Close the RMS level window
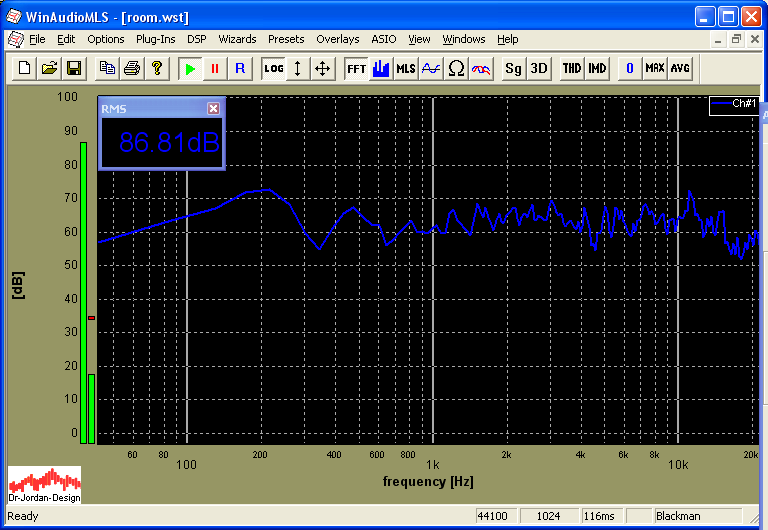 pyautogui.click(x=213, y=108)
